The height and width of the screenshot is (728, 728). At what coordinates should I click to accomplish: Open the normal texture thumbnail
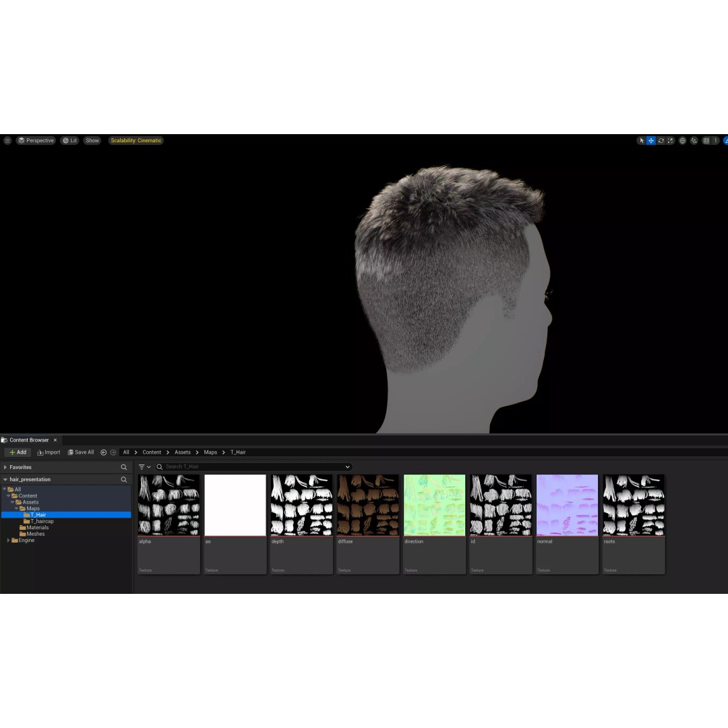[567, 504]
